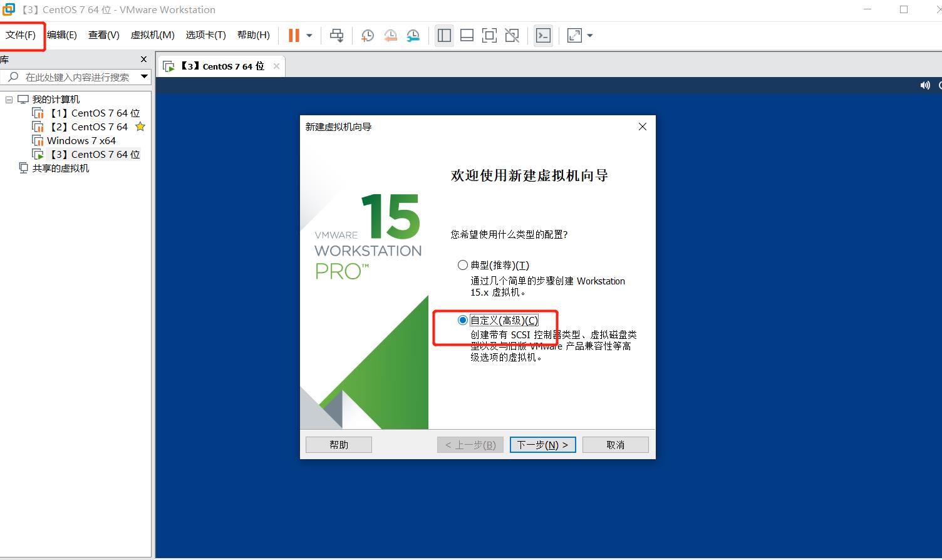Click the library search input field
942x560 pixels.
click(77, 77)
